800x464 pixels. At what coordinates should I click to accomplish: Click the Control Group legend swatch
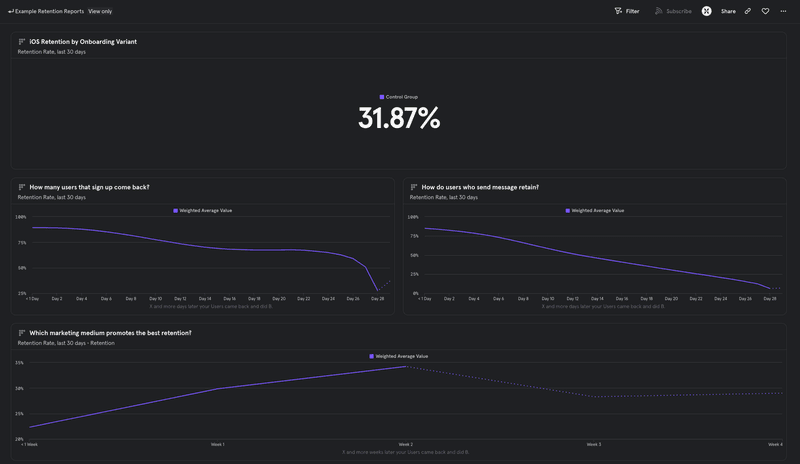click(x=382, y=97)
